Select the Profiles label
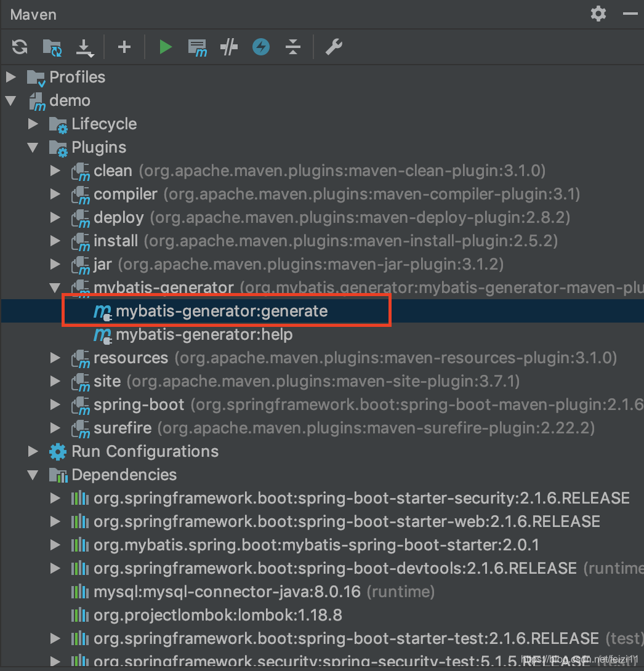644x671 pixels. [x=78, y=77]
